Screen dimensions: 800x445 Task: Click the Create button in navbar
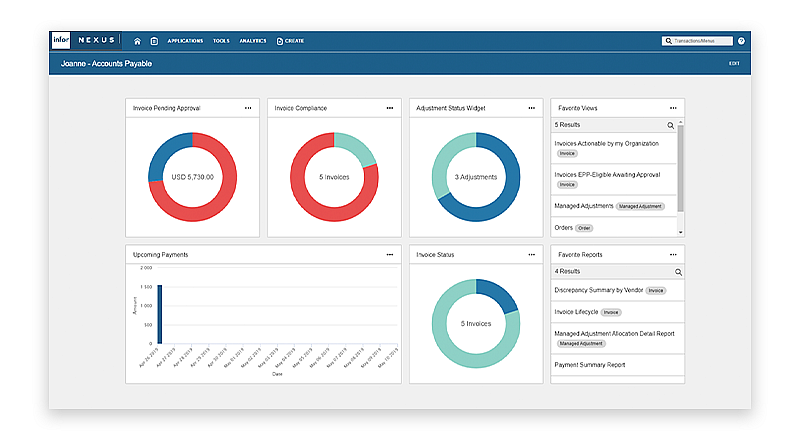[290, 41]
